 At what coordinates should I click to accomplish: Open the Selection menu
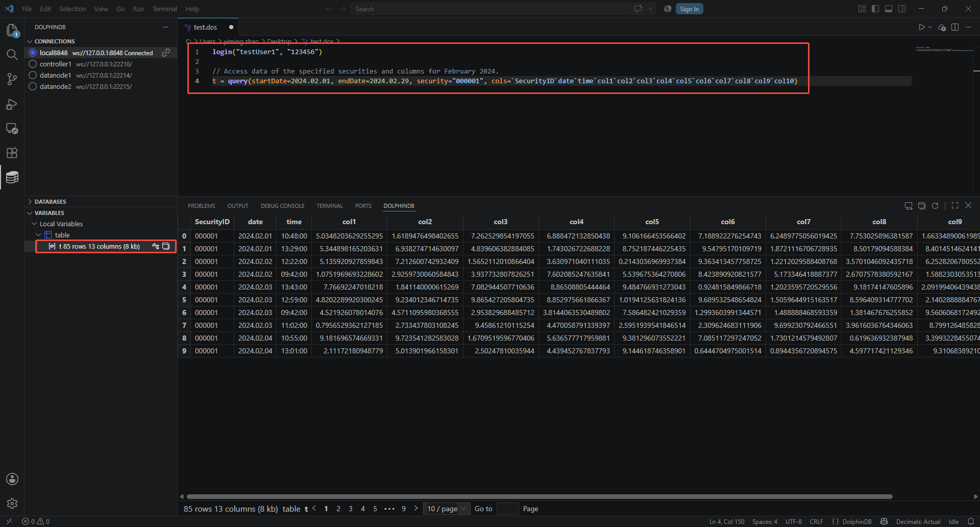pos(72,9)
